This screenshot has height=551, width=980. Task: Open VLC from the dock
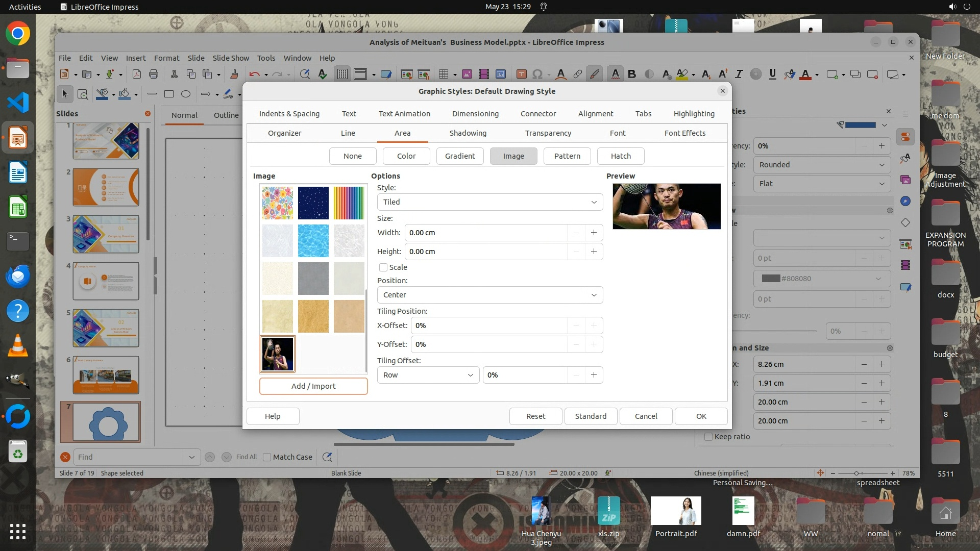(17, 346)
